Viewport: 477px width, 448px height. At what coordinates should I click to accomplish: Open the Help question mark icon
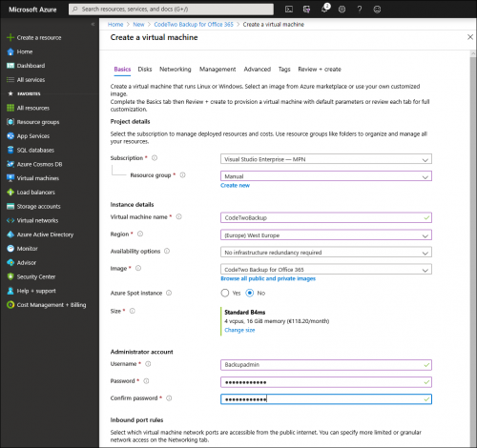(360, 10)
